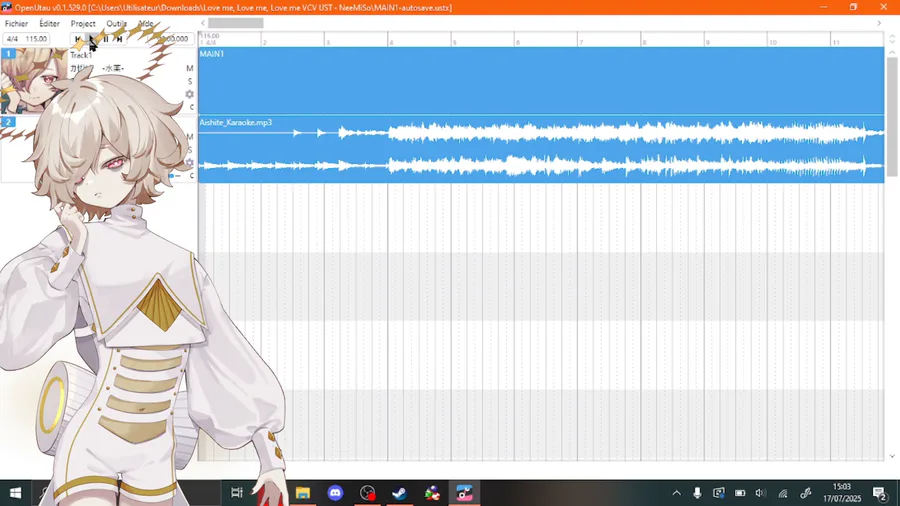900x506 pixels.
Task: Open the Windows Start menu
Action: [15, 493]
